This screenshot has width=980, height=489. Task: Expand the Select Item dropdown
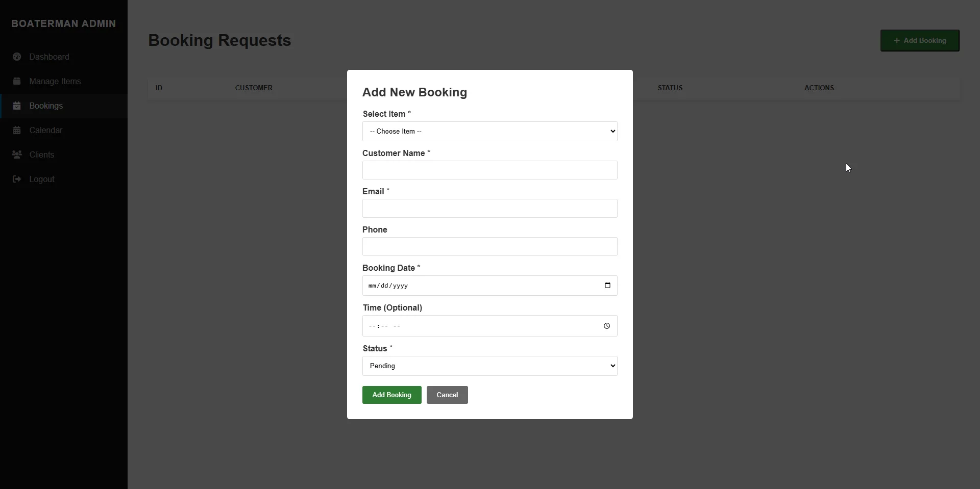pyautogui.click(x=489, y=132)
